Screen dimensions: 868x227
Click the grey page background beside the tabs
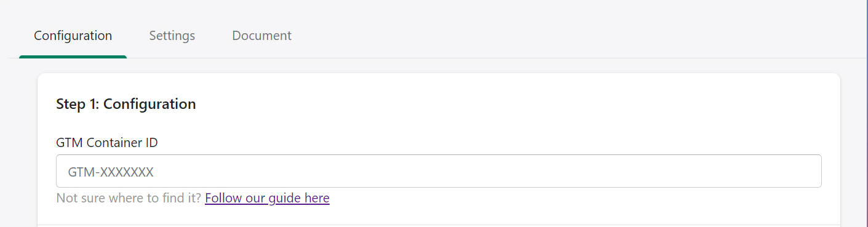[x=554, y=34]
